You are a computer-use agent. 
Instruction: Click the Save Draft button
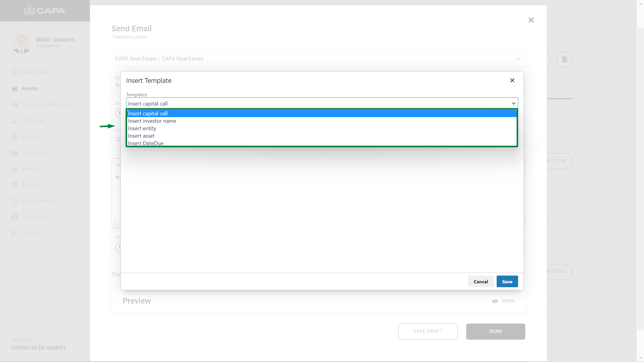(428, 331)
